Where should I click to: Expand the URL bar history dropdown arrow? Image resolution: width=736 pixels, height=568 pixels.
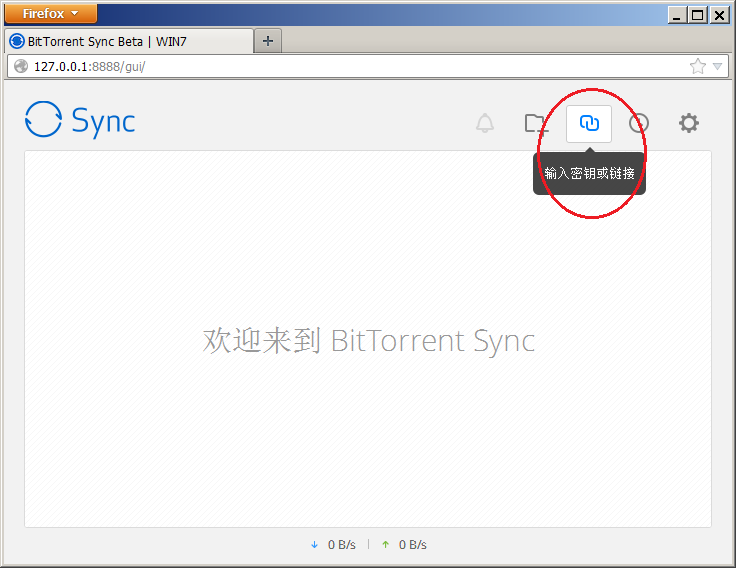point(717,67)
